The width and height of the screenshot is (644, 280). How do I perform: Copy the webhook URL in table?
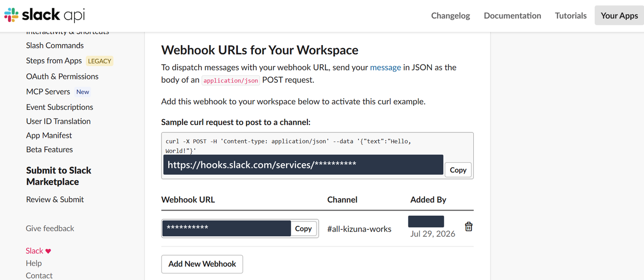coord(303,229)
